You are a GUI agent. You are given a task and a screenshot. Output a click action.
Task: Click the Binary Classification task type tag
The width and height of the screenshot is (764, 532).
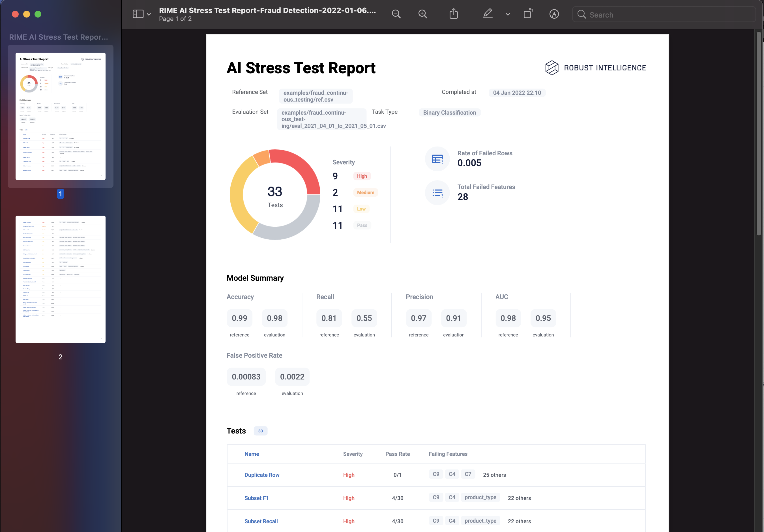pos(449,112)
